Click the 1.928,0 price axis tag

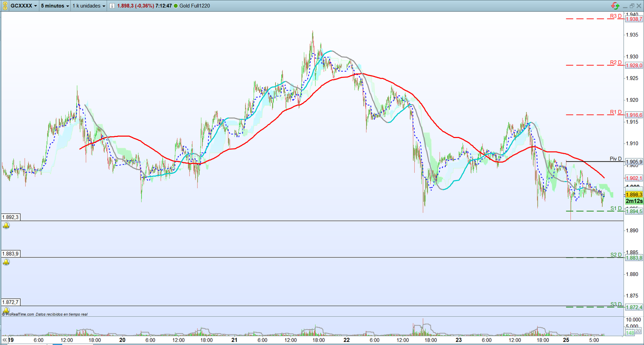pos(634,66)
